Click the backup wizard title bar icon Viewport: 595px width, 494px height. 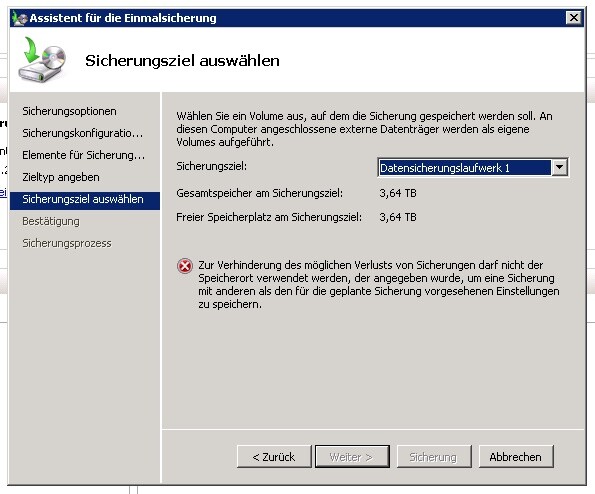tap(19, 18)
